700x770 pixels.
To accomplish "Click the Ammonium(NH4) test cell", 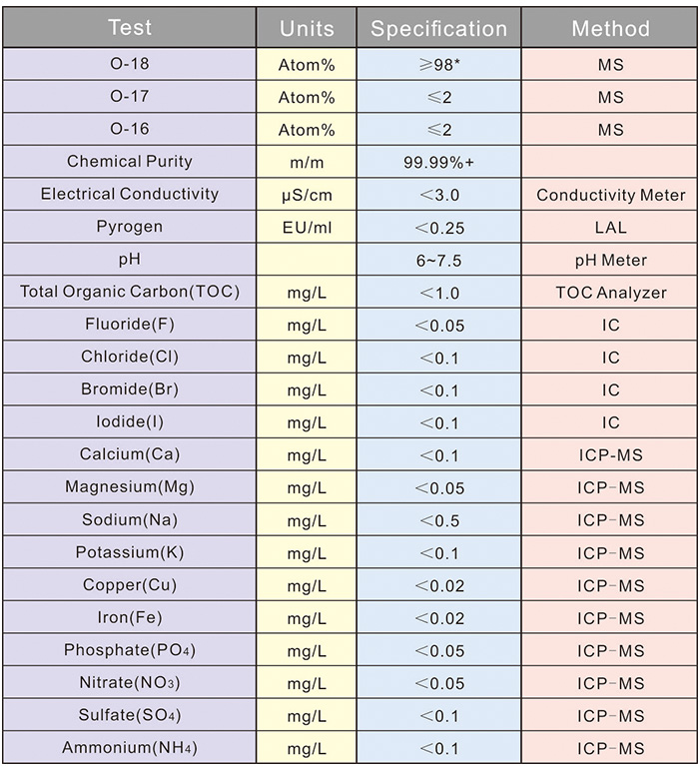I will pos(130,747).
